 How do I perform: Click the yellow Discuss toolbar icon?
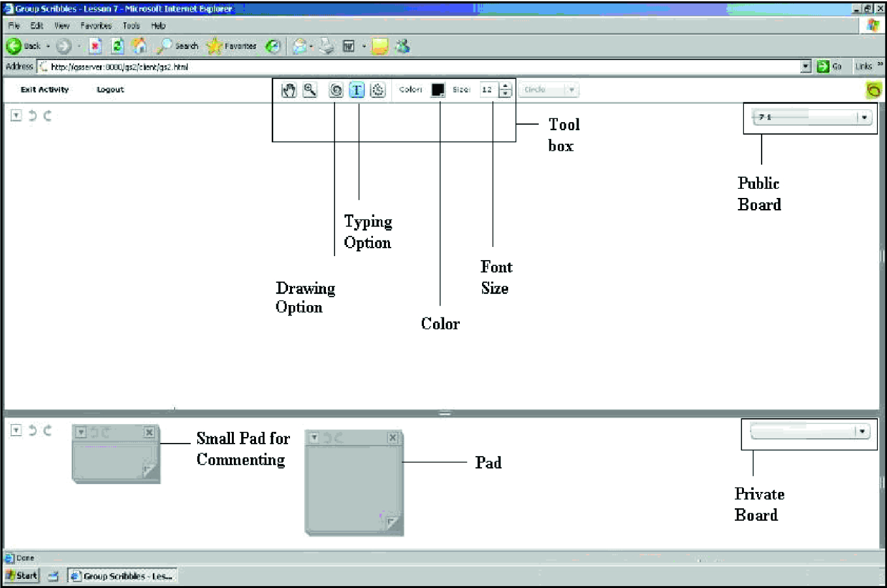379,46
